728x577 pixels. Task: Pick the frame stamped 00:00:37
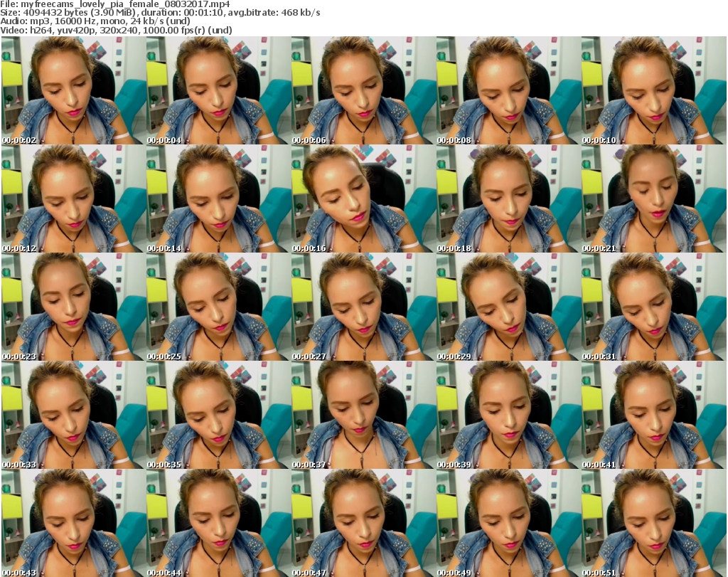pyautogui.click(x=363, y=415)
